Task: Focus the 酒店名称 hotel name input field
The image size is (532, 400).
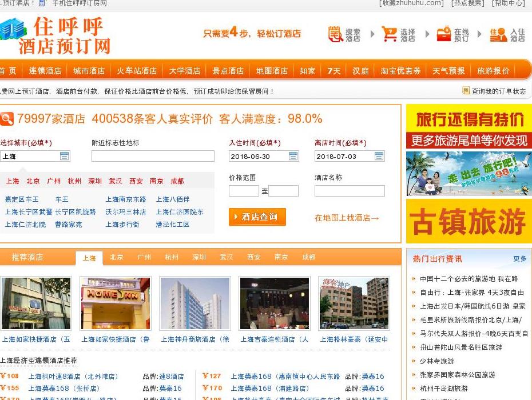Action: coord(350,190)
